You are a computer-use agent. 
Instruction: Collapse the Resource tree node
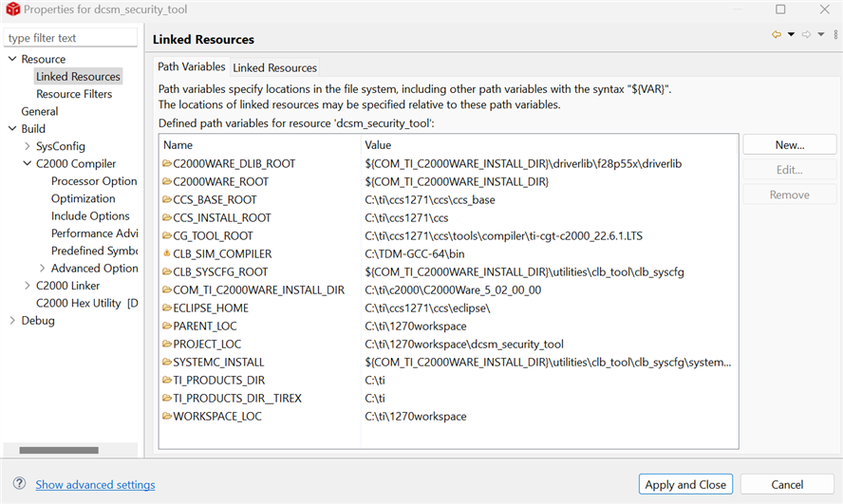click(x=12, y=59)
